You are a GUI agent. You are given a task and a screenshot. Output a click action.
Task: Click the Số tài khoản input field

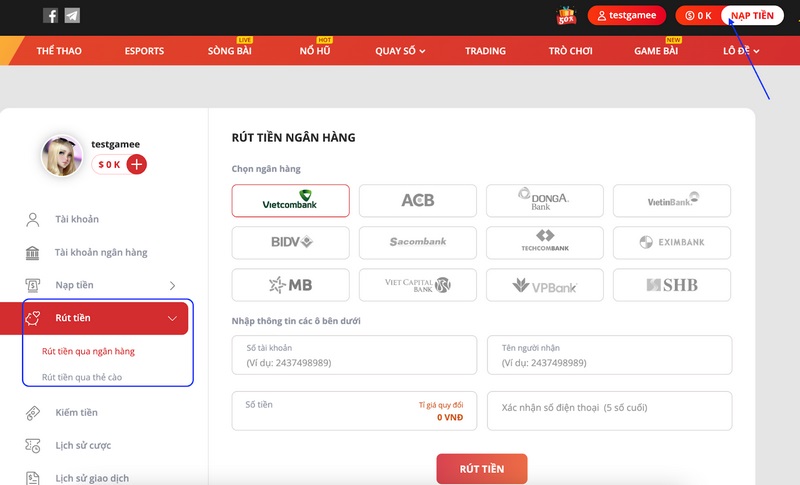354,355
